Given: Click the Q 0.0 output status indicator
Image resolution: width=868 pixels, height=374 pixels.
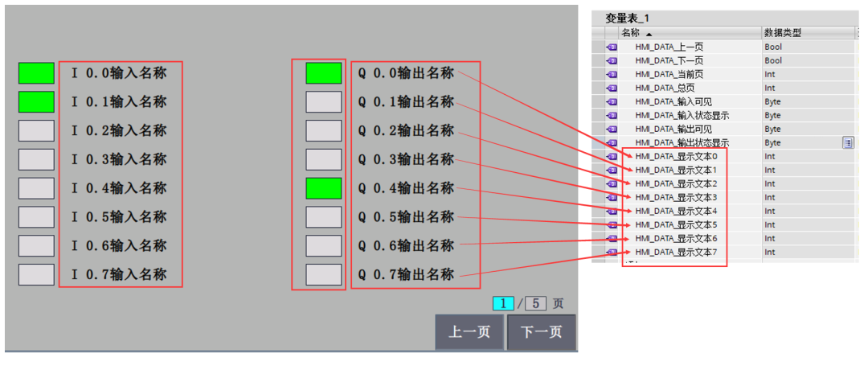Looking at the screenshot, I should point(324,73).
